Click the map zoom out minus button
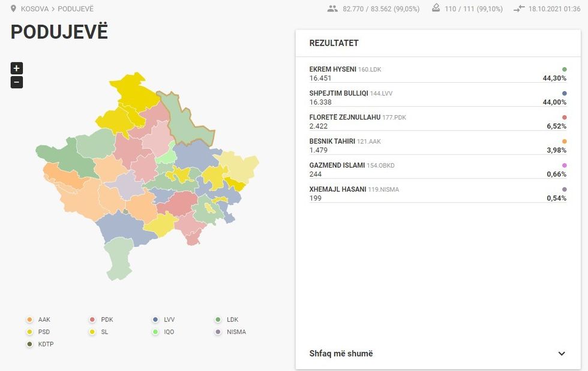The height and width of the screenshot is (371, 588). 17,83
